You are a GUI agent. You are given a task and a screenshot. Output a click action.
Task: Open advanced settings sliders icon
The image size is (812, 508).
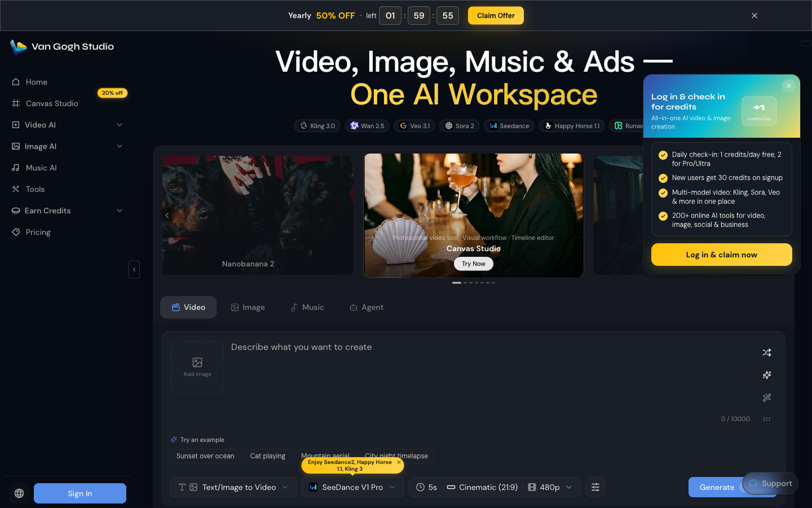(595, 487)
